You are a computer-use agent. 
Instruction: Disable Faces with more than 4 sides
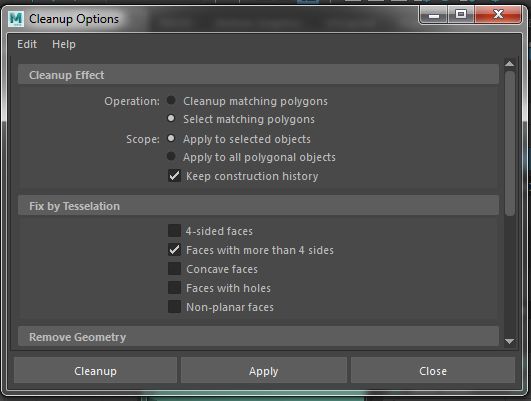click(x=174, y=250)
